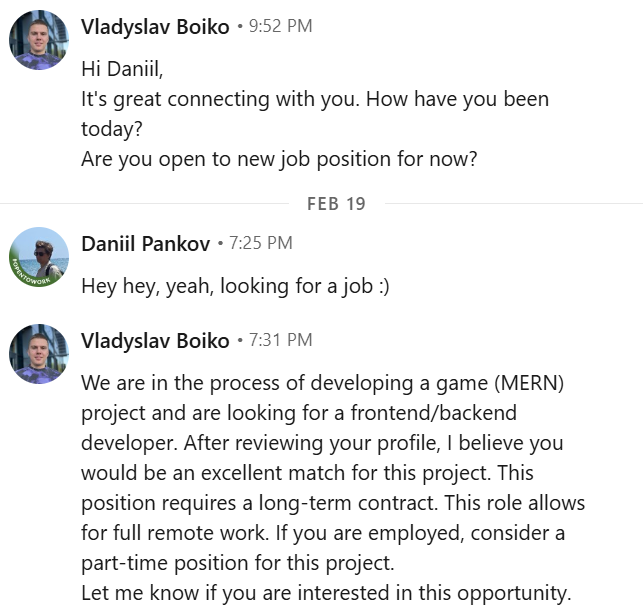This screenshot has width=643, height=614.
Task: Open Vladyslav Boiko's avatar on the 9:52 PM message
Action: click(39, 40)
